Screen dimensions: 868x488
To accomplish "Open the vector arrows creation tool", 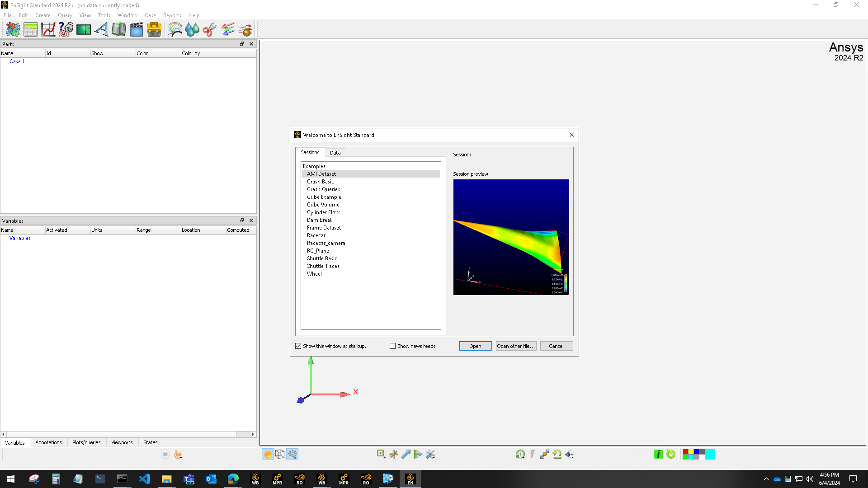I will point(227,29).
